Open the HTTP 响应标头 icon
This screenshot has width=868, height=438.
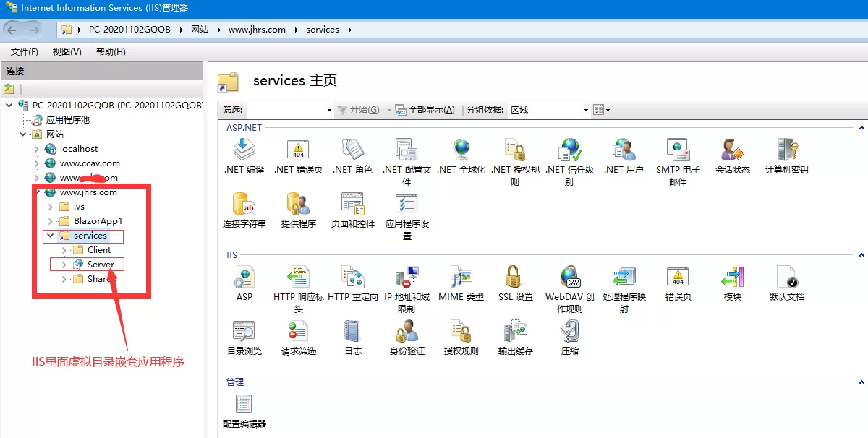(x=298, y=277)
